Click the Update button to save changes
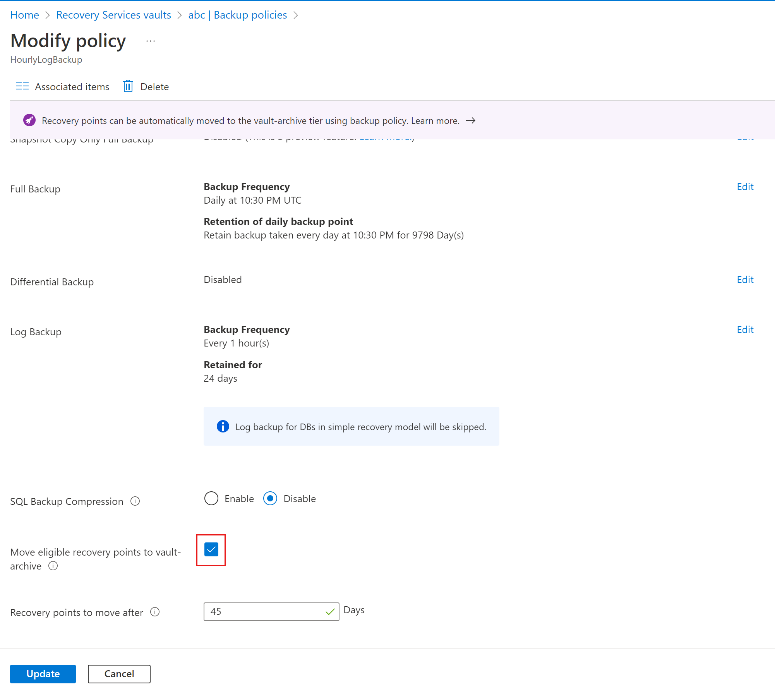This screenshot has height=700, width=775. coord(43,674)
